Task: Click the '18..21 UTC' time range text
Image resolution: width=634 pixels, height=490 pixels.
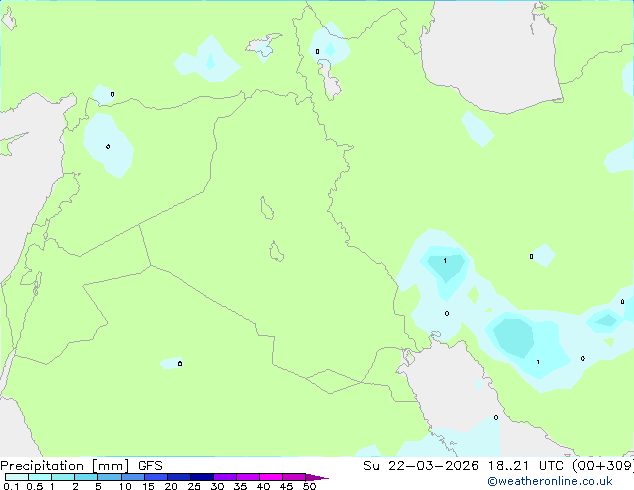Action: (x=525, y=466)
